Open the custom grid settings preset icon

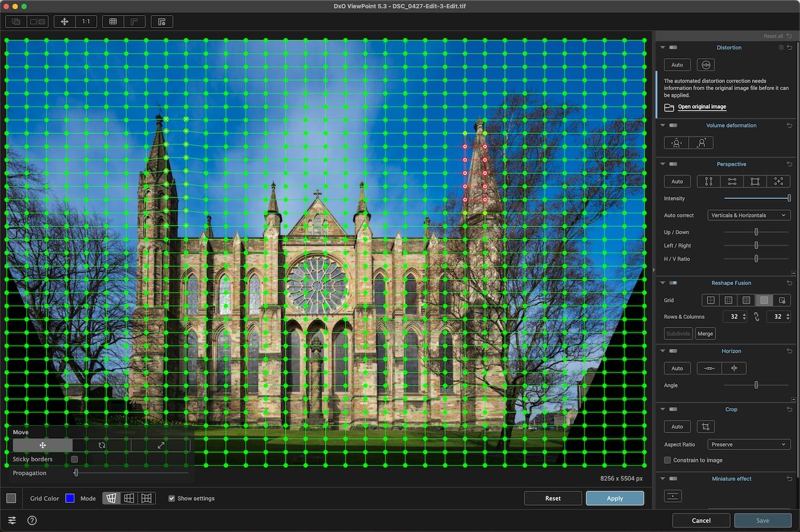(782, 300)
